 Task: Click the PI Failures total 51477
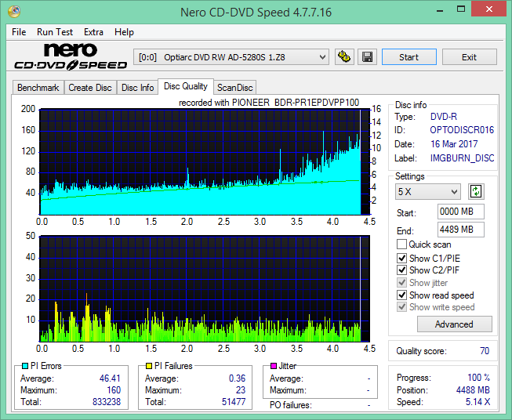click(x=234, y=402)
